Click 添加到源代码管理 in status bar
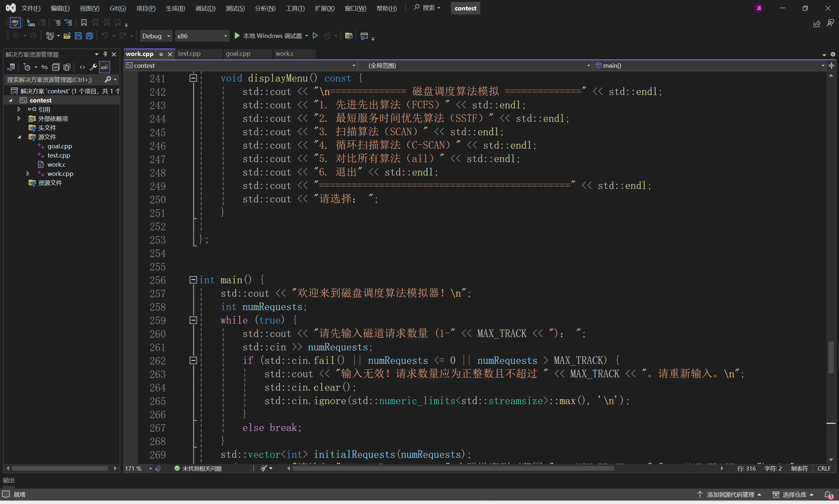 (730, 495)
